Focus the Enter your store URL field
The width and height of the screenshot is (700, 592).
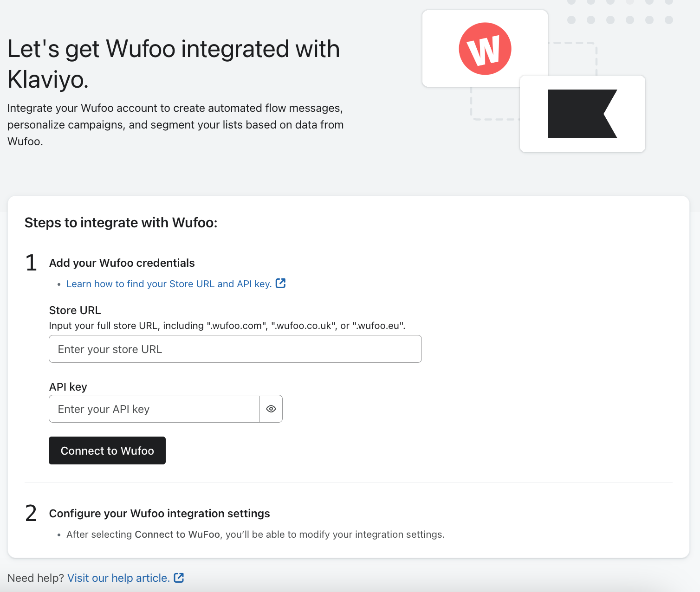(x=235, y=349)
